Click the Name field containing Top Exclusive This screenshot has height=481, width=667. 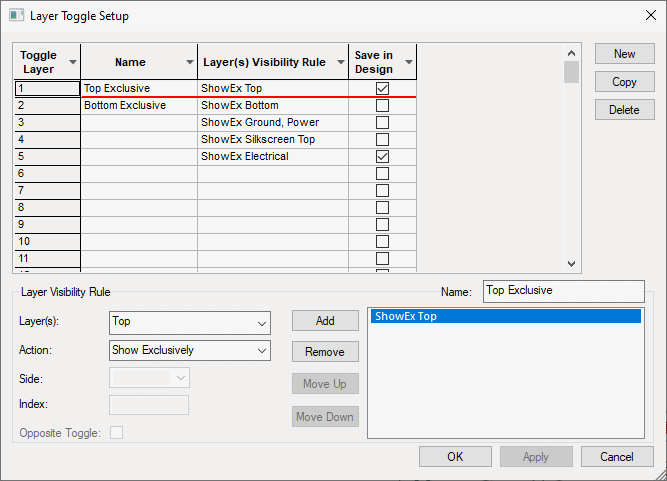click(x=563, y=291)
